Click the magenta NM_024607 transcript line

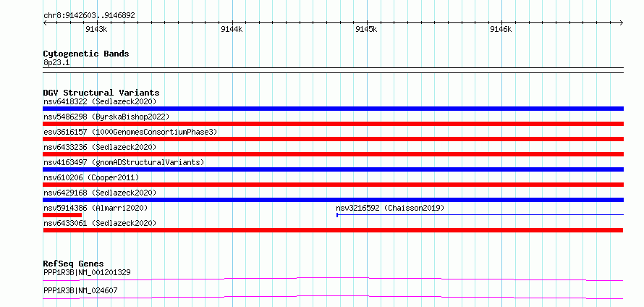pos(333,297)
